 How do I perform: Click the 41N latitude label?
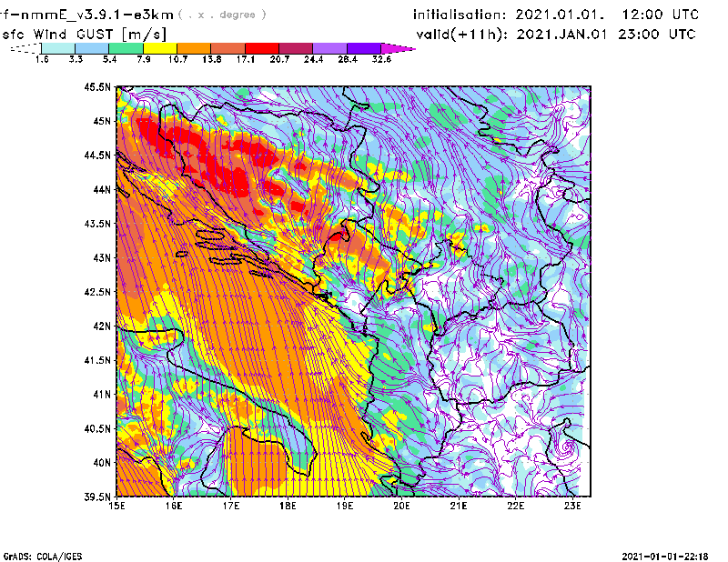(x=102, y=395)
